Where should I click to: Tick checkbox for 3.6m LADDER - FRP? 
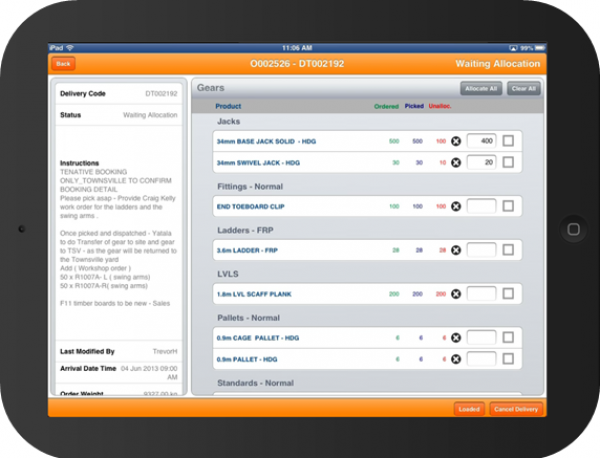click(508, 250)
